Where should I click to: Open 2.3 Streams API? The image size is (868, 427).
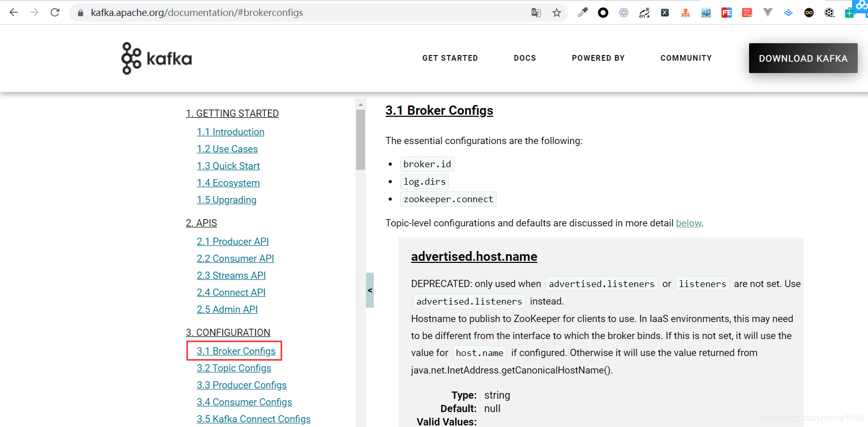click(231, 275)
